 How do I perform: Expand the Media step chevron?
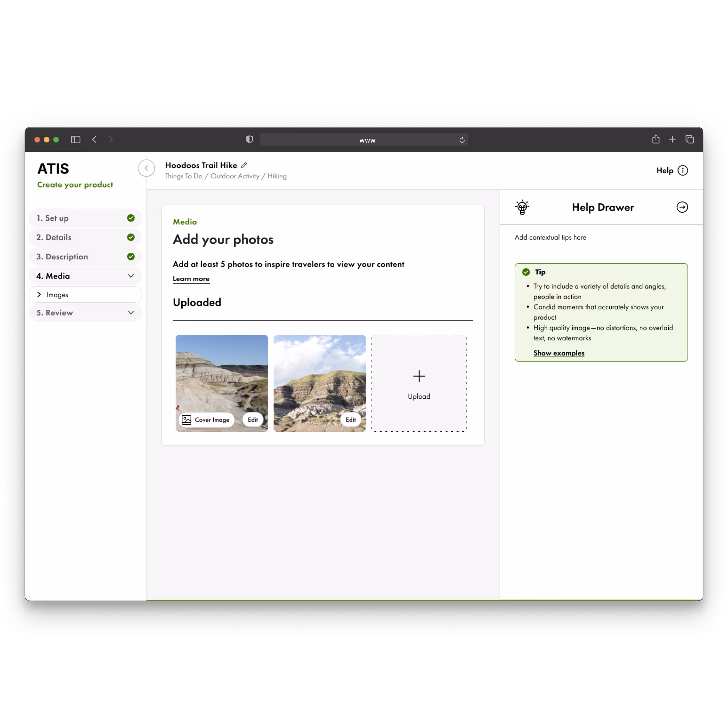coord(131,276)
